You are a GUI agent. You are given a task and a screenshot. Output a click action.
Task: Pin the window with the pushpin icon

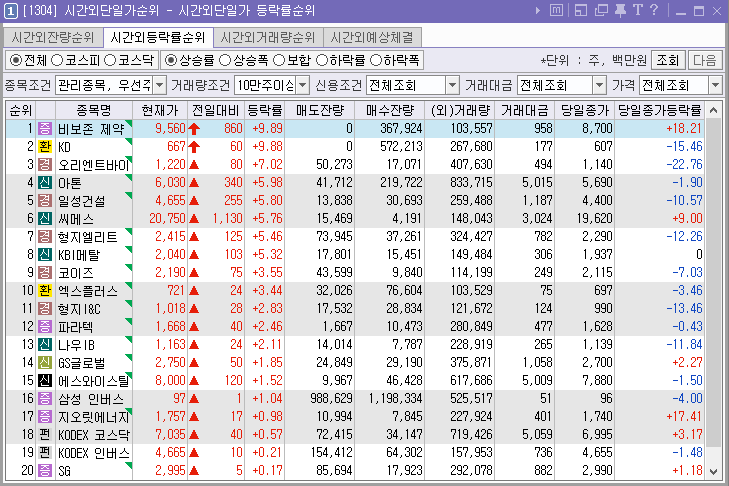point(620,10)
